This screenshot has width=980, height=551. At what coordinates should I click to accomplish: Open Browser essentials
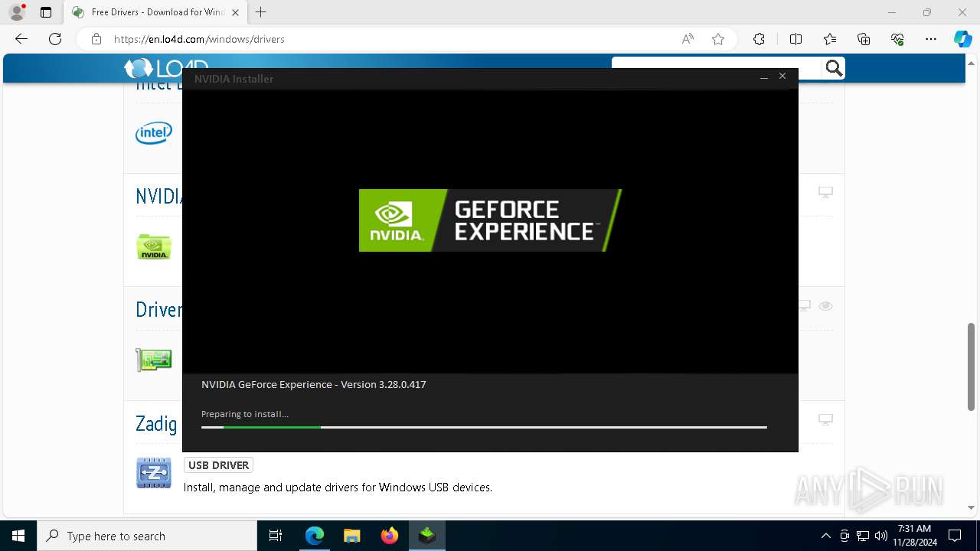point(897,39)
